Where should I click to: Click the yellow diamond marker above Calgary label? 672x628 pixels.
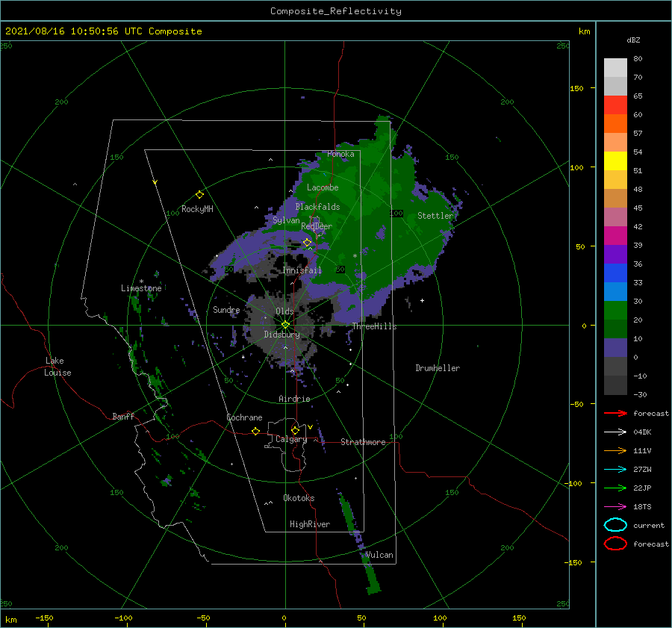pyautogui.click(x=295, y=430)
